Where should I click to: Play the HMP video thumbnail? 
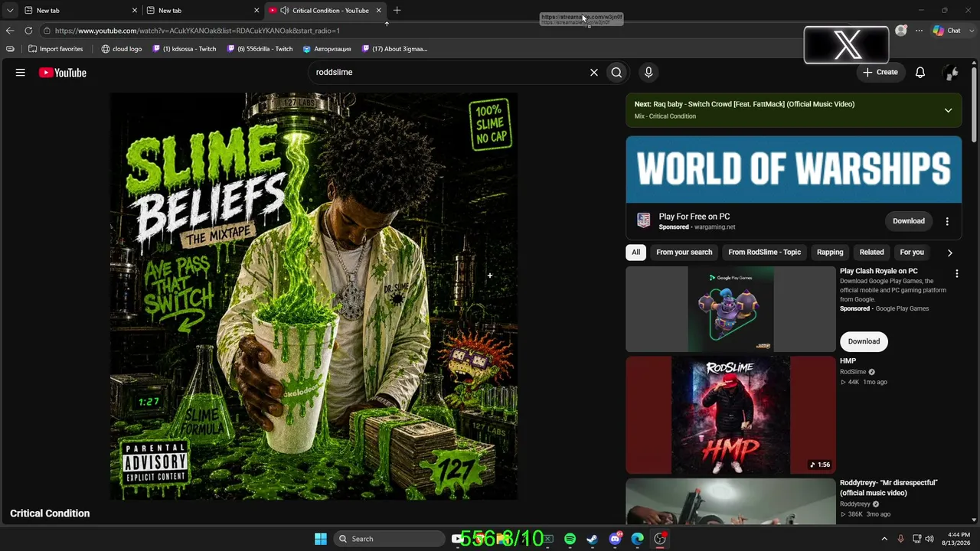click(731, 415)
